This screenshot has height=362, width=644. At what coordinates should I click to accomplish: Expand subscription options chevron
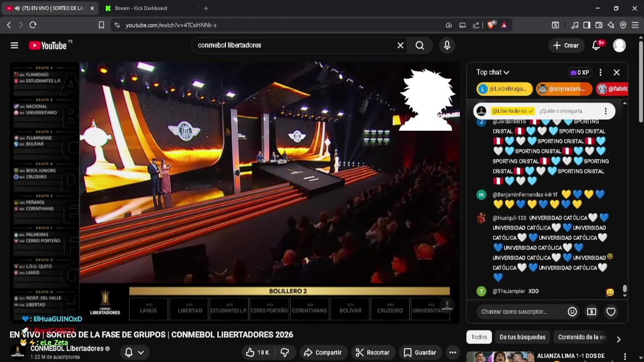point(141,352)
